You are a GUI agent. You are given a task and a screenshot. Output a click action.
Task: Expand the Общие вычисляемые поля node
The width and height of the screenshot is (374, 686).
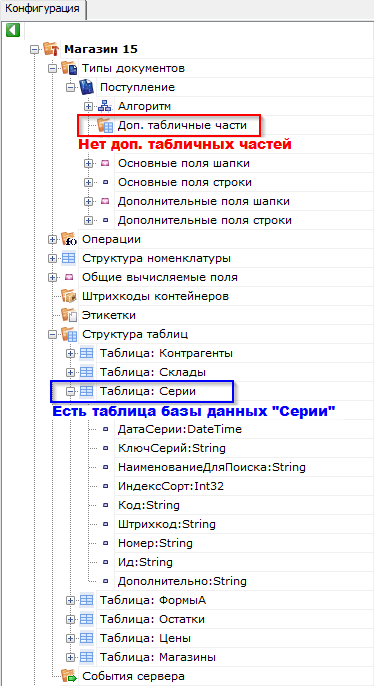pos(53,277)
